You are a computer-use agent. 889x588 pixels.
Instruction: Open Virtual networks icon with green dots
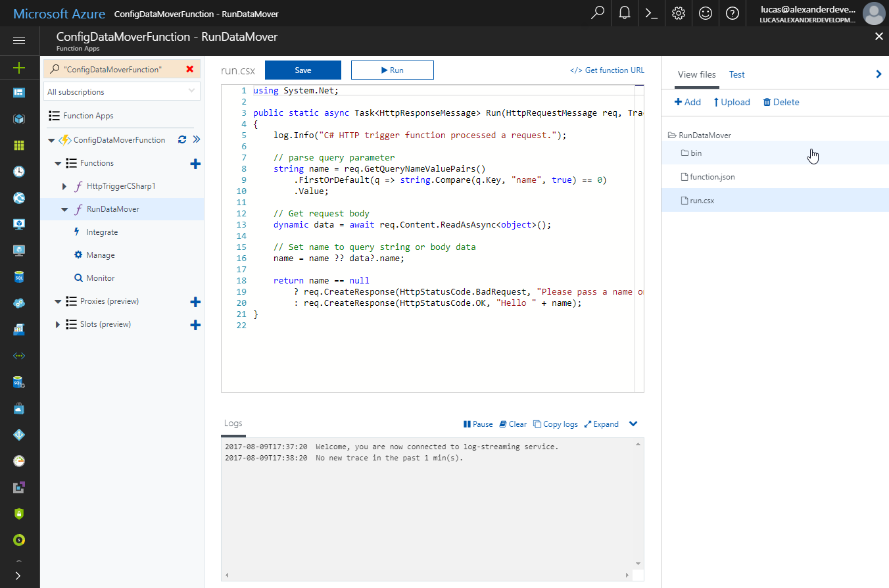[x=19, y=356]
